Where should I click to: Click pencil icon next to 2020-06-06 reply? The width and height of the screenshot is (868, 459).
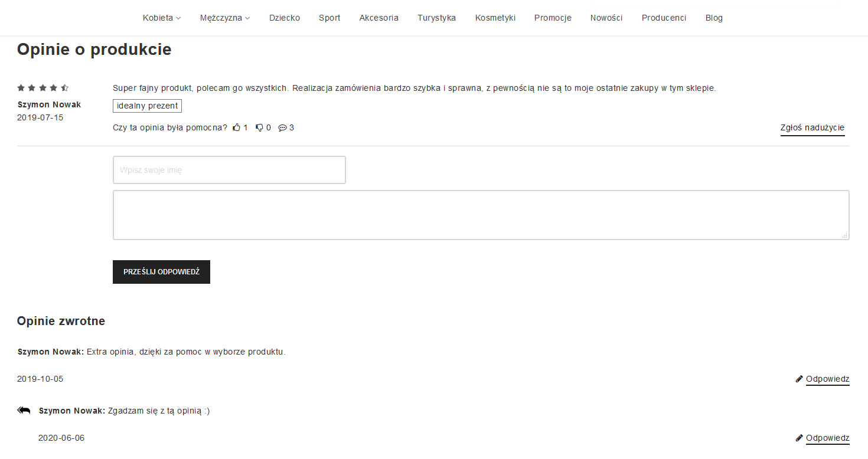tap(800, 438)
